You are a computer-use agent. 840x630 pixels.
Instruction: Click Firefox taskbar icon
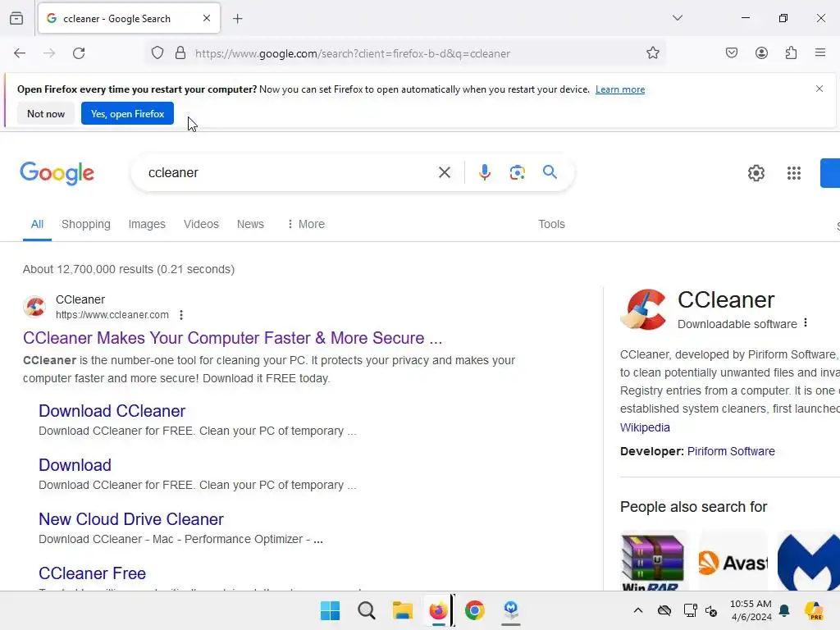pyautogui.click(x=438, y=610)
